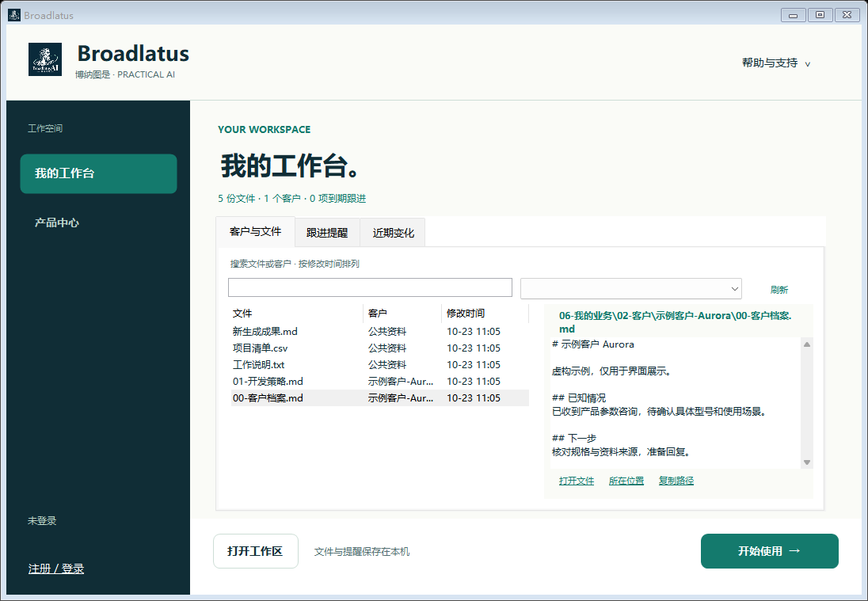Focus the file or customer search field

pos(370,287)
